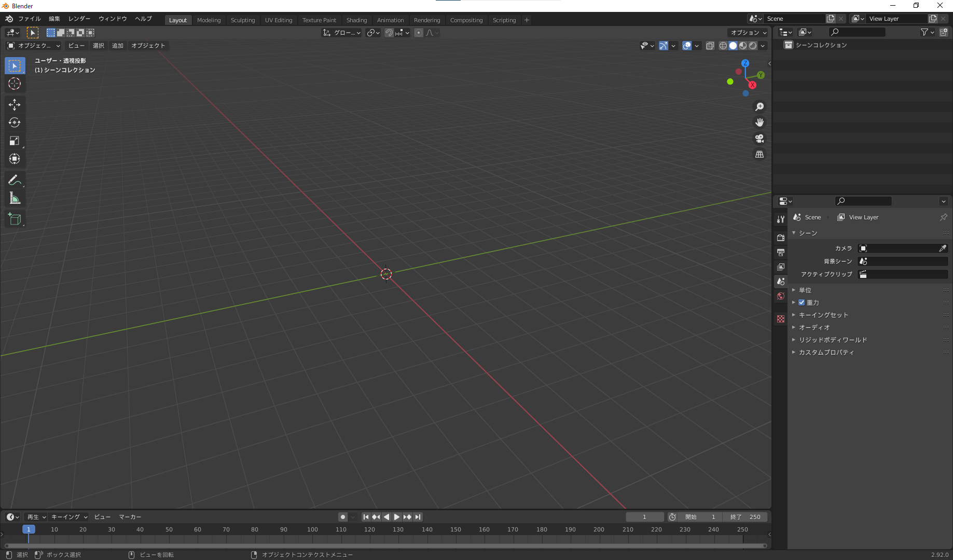Switch to the Shading workspace tab
Screen dimensions: 953x560
(357, 20)
